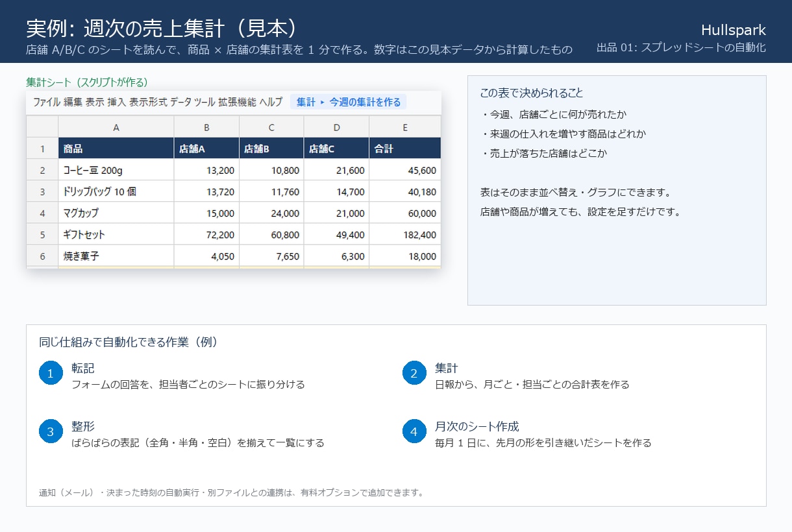792x532 pixels.
Task: Click cell with value 14,700
Action: click(336, 191)
